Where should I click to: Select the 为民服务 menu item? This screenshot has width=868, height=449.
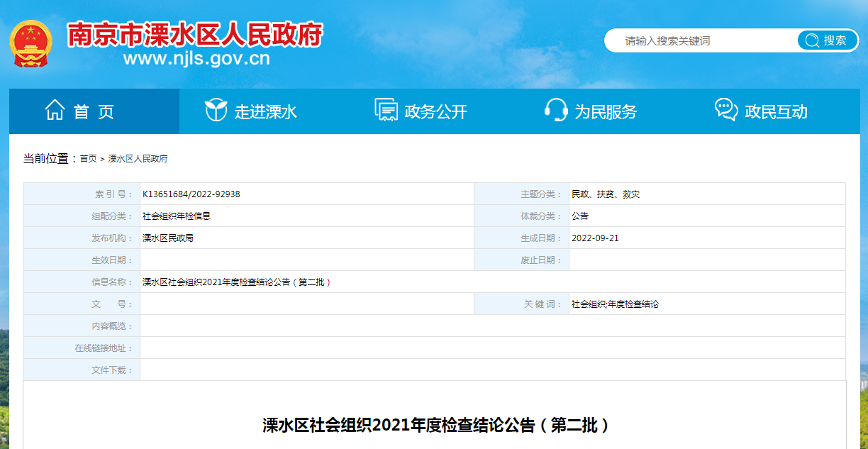pyautogui.click(x=606, y=111)
